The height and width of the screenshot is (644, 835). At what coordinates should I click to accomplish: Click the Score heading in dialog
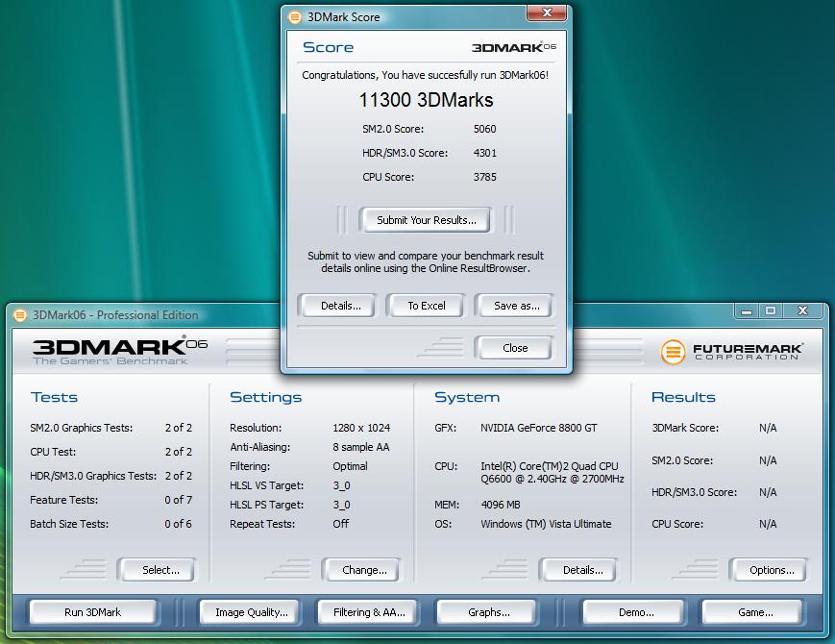(328, 47)
